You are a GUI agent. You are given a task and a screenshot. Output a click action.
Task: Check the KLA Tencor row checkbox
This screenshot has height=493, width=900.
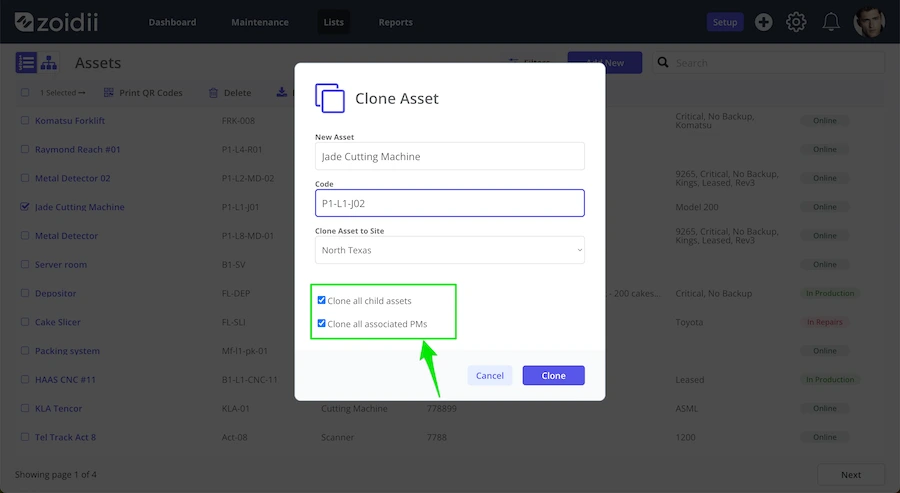pos(25,408)
